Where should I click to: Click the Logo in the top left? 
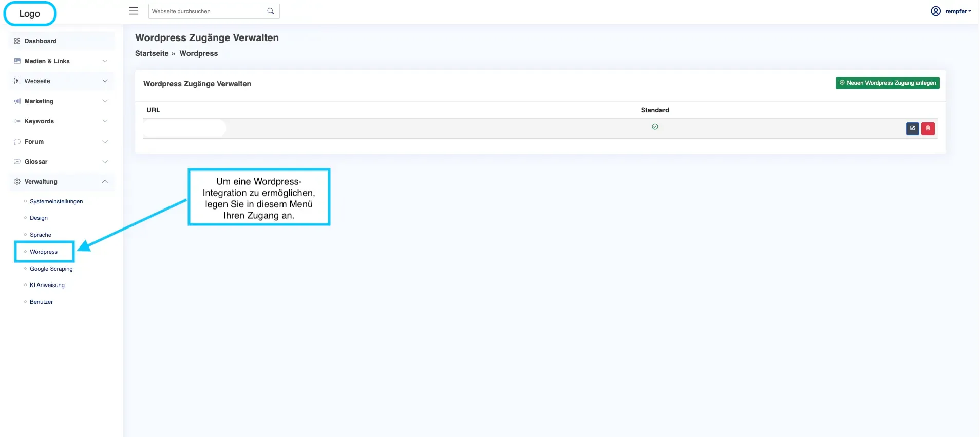coord(30,14)
